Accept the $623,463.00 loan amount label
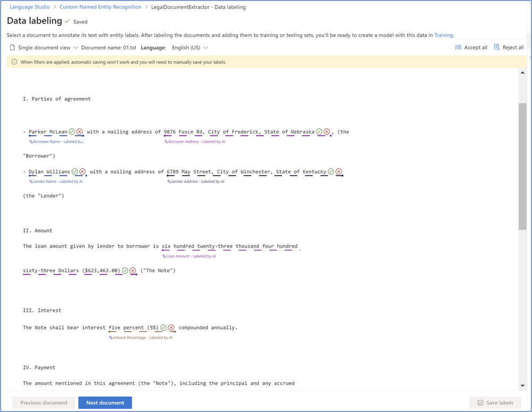Image resolution: width=532 pixels, height=412 pixels. coord(125,270)
